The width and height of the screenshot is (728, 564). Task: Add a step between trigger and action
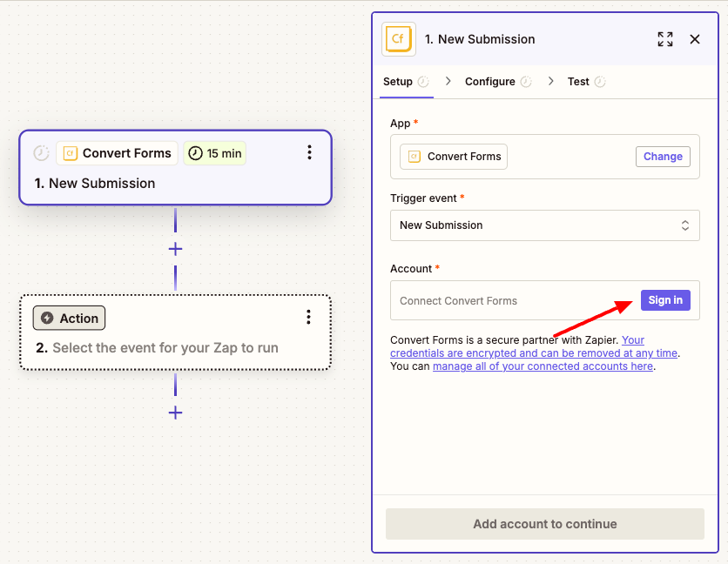pyautogui.click(x=175, y=249)
